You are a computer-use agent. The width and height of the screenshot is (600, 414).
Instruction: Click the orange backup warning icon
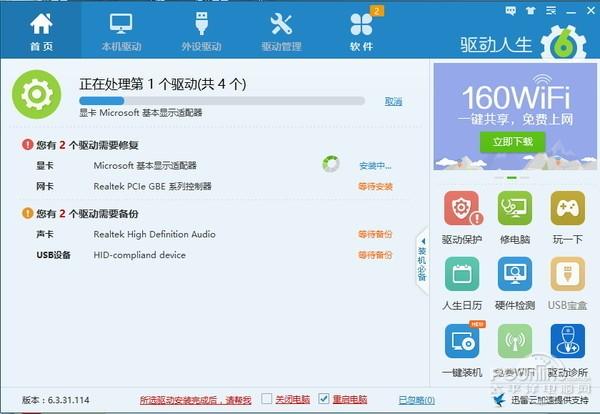(28, 213)
